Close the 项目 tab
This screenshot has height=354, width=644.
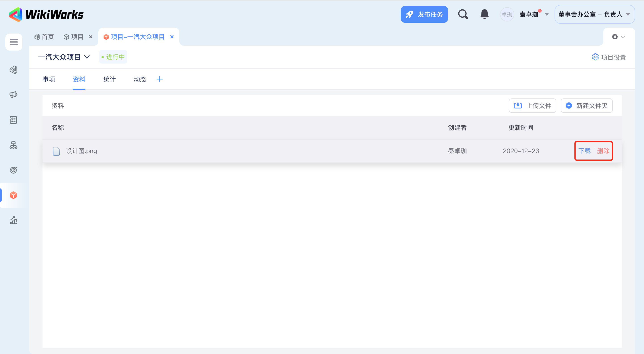click(x=91, y=37)
